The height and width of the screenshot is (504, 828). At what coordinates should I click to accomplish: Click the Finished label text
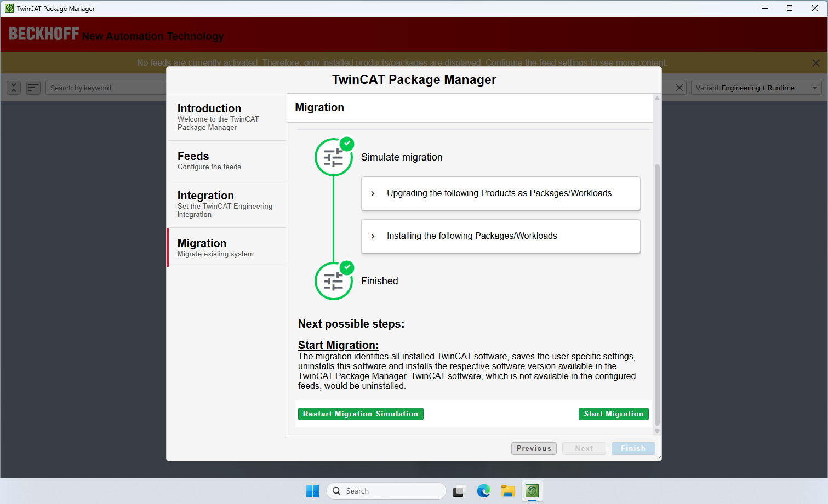tap(380, 281)
